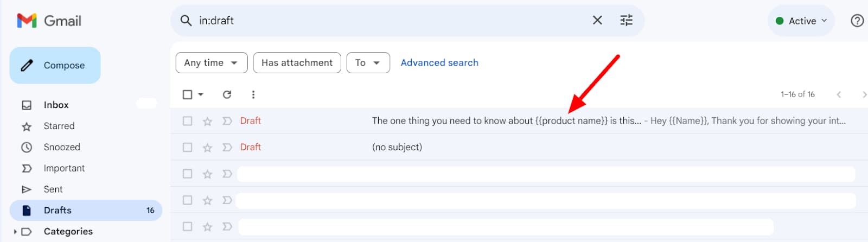This screenshot has height=242, width=868.
Task: Tick the checkbox of the product name draft
Action: click(188, 121)
